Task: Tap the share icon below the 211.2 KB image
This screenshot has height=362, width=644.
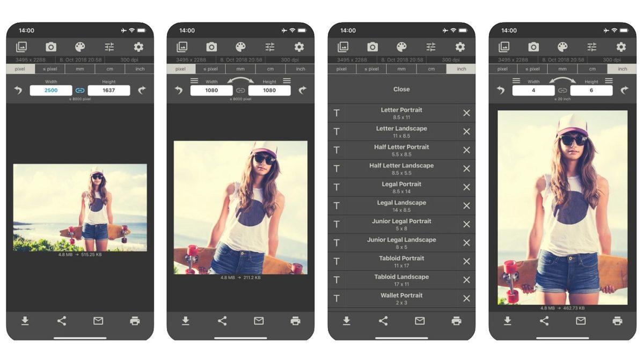Action: pos(222,321)
